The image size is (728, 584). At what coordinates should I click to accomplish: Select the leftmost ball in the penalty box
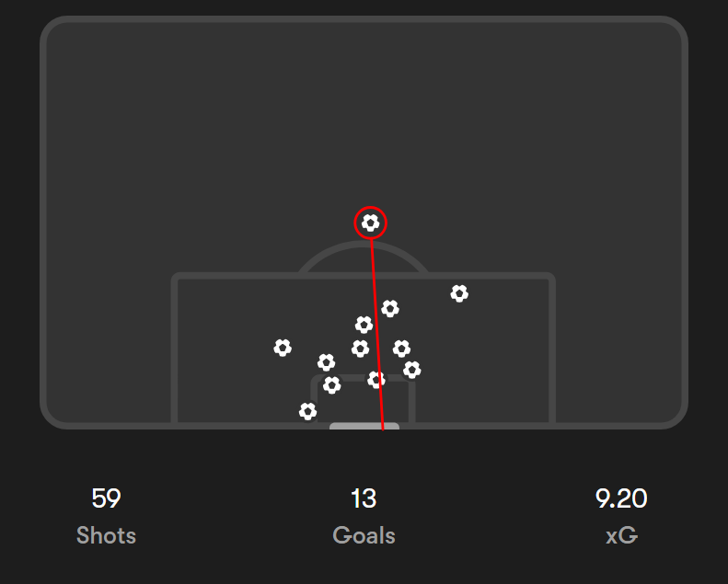[x=283, y=348]
